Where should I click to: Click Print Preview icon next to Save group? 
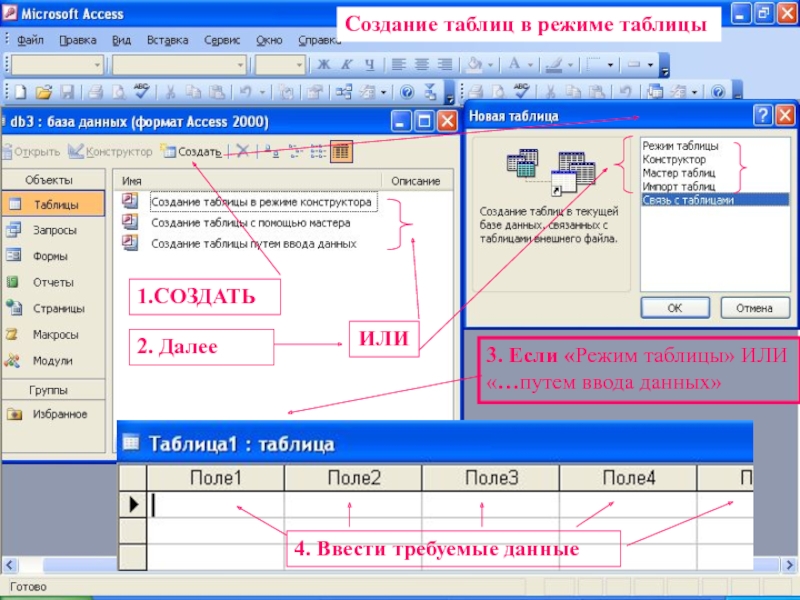pos(118,92)
